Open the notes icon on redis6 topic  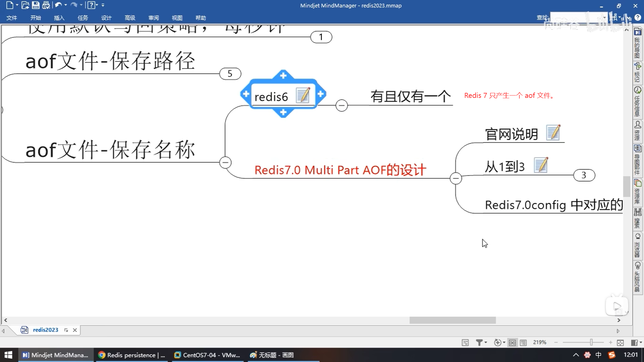[303, 96]
